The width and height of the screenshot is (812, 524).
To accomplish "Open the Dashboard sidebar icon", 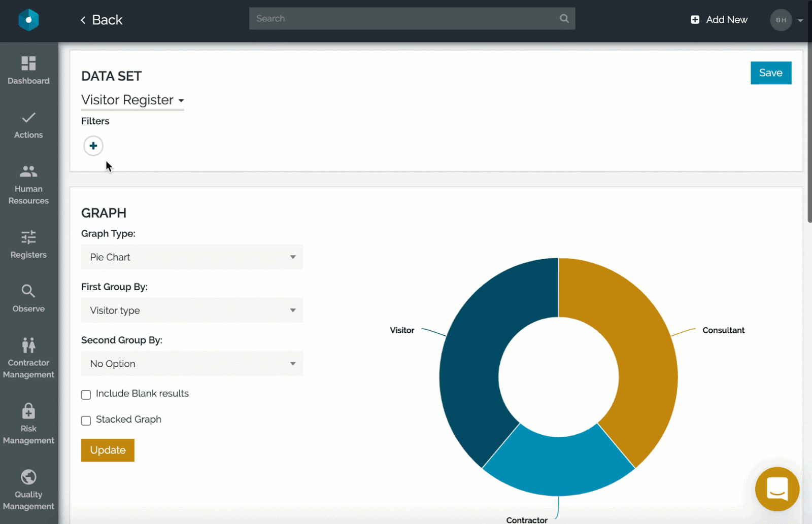I will pyautogui.click(x=28, y=63).
